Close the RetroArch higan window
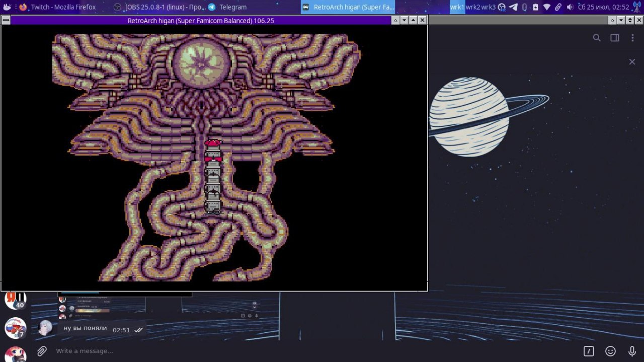 (x=422, y=20)
